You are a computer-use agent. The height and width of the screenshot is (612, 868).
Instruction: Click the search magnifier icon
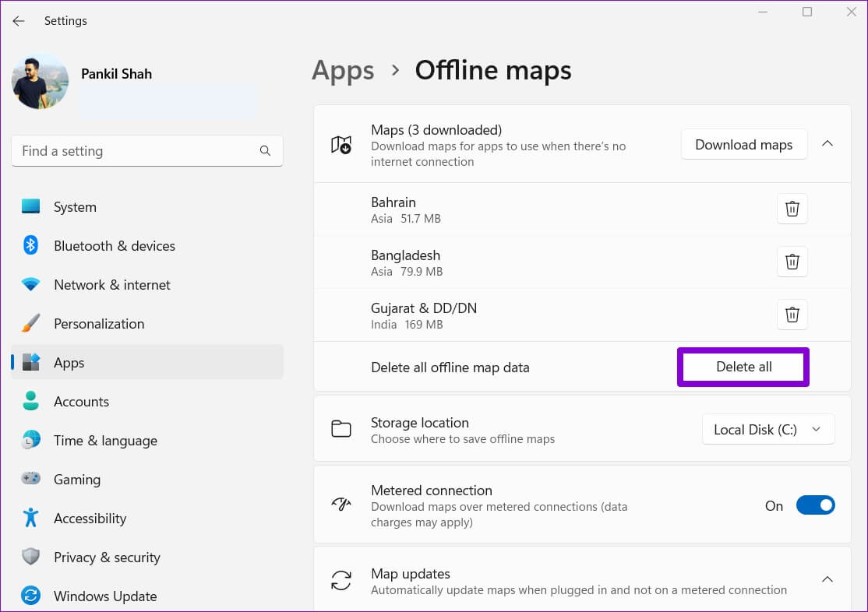coord(265,151)
